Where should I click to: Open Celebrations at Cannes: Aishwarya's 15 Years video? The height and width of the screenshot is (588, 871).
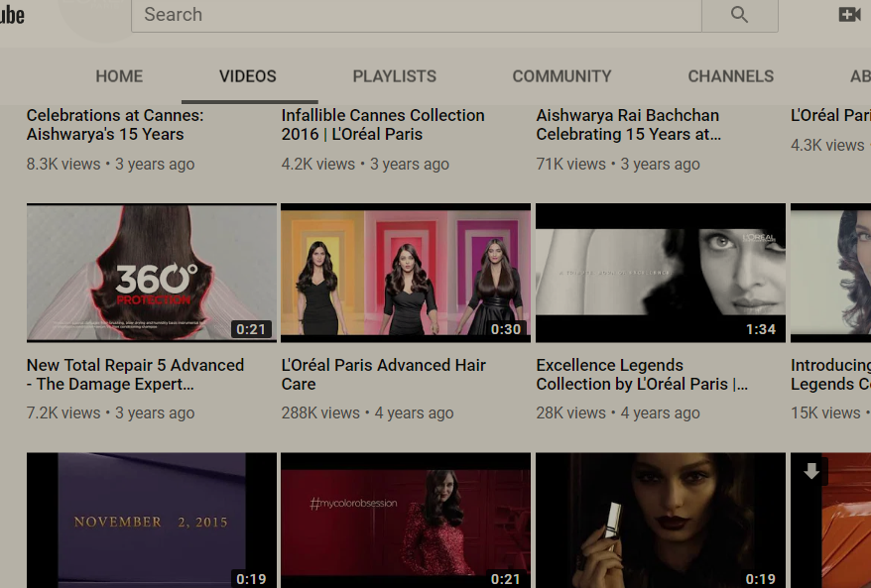click(x=115, y=125)
